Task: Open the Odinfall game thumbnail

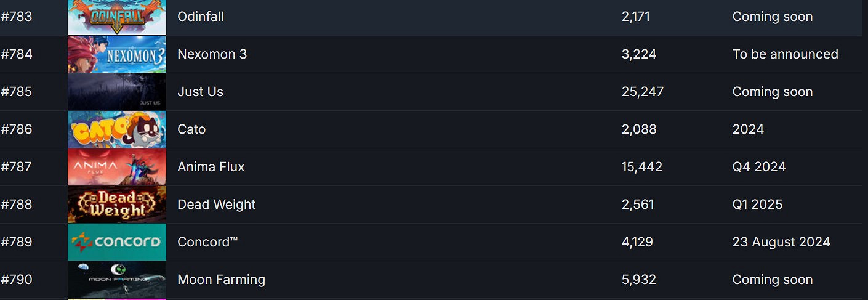Action: [x=117, y=17]
